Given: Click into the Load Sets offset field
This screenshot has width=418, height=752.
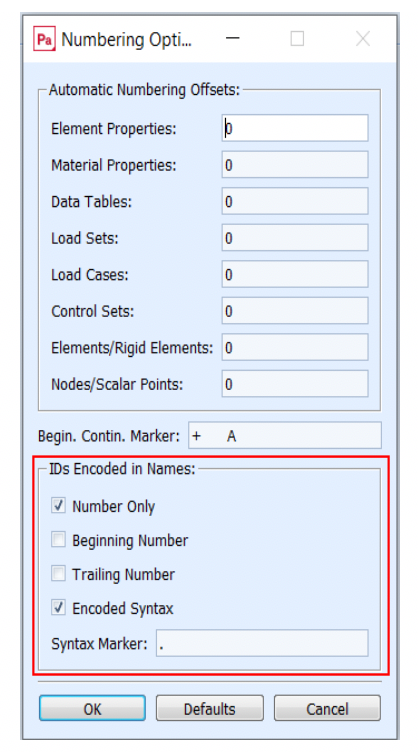Looking at the screenshot, I should coord(295,237).
